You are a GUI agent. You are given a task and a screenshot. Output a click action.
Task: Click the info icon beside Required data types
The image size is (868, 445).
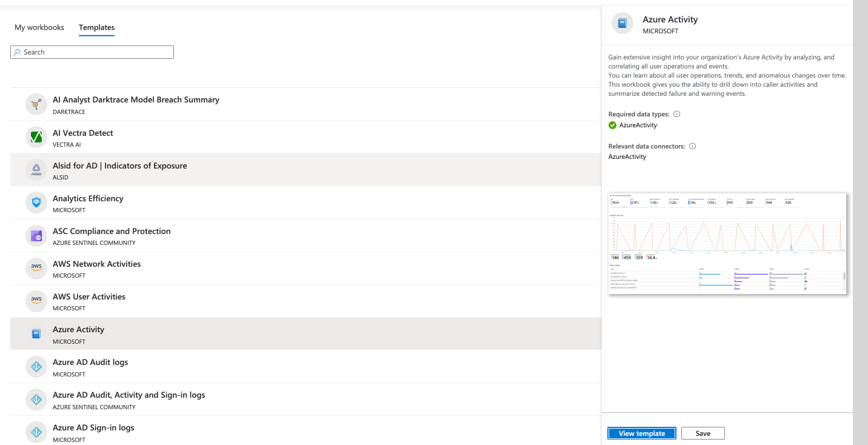pos(677,114)
